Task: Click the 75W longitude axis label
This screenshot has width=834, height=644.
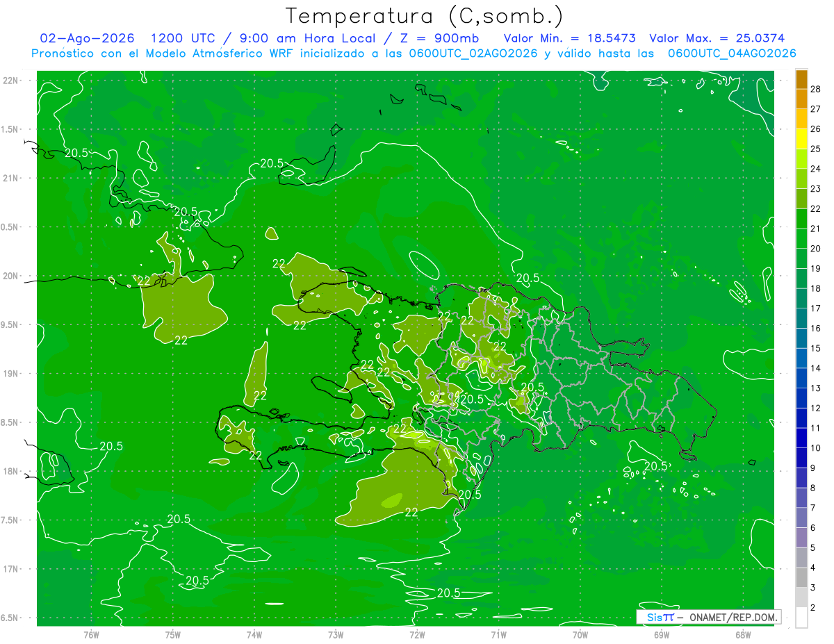Action: pyautogui.click(x=173, y=634)
